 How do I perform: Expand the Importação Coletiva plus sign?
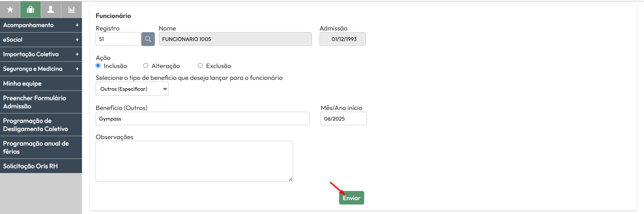[x=77, y=54]
